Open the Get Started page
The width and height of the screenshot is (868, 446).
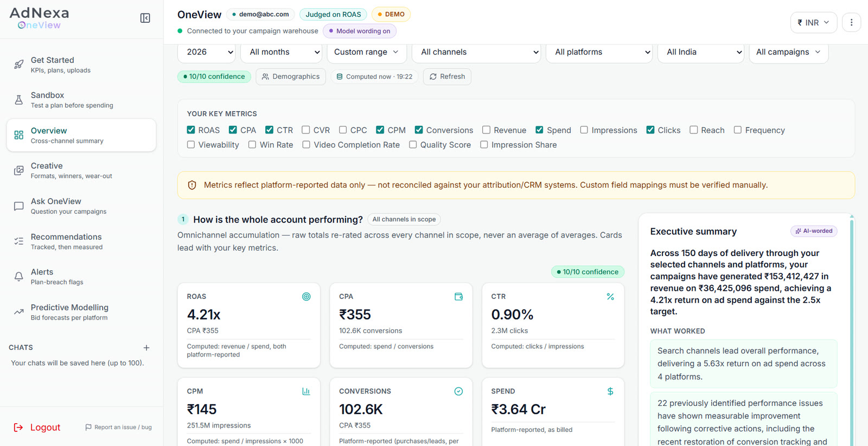click(x=81, y=65)
